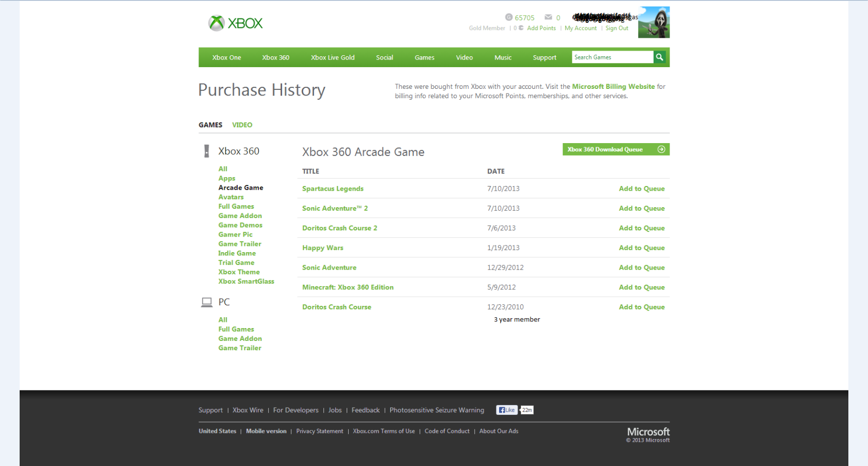Focus the Search Games input field

pos(613,57)
